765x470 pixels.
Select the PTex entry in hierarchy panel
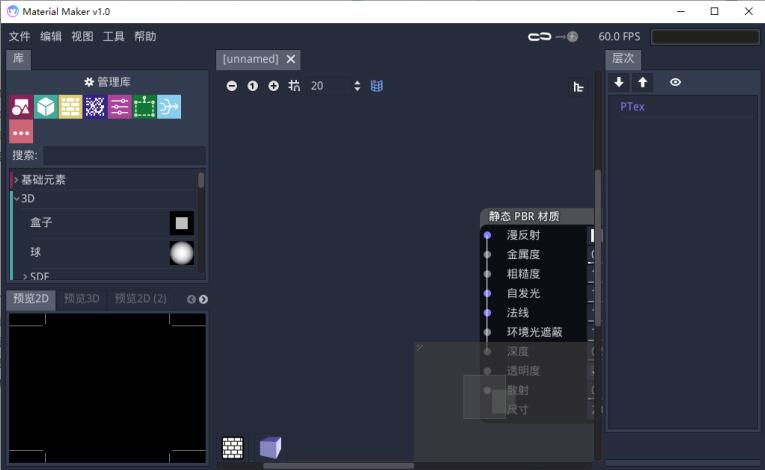tap(632, 107)
